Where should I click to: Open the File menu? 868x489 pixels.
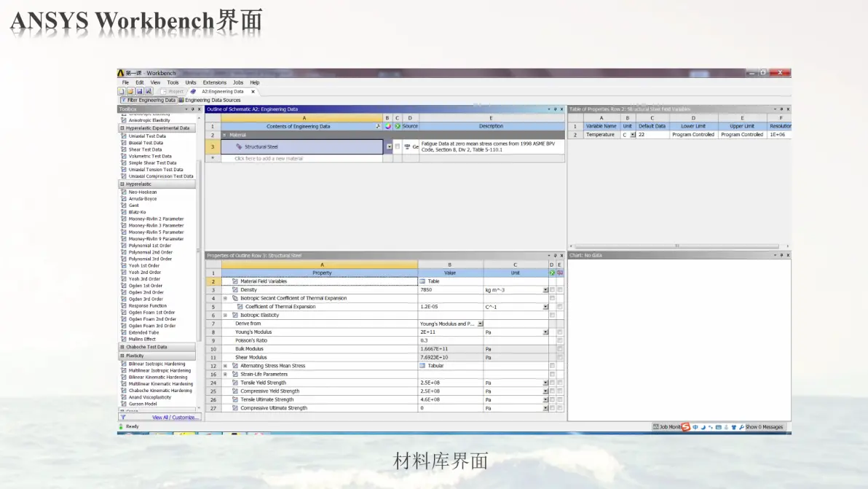coord(126,82)
